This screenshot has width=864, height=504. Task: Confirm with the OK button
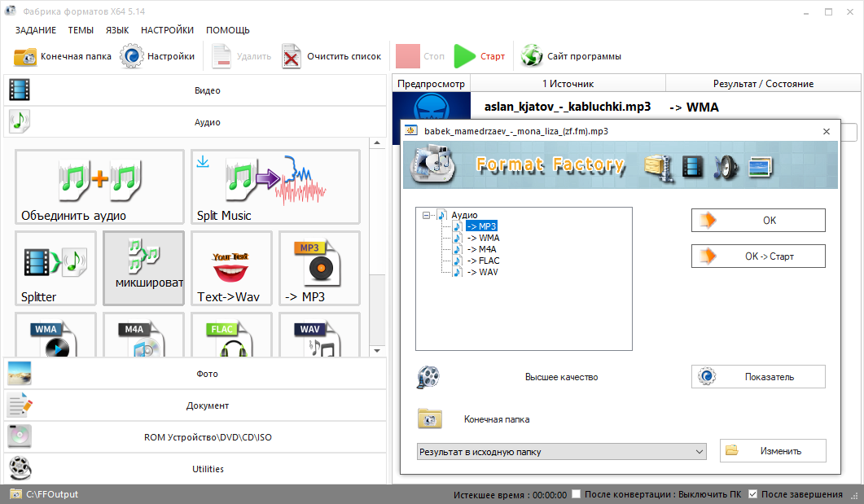pyautogui.click(x=758, y=221)
